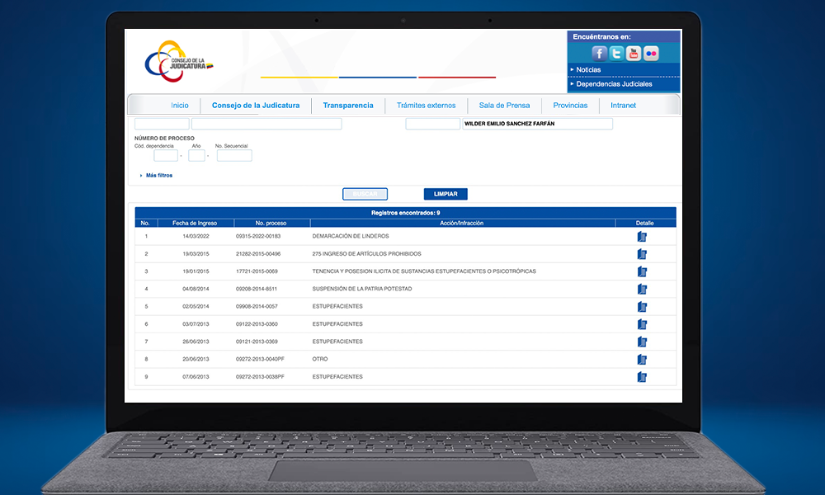The height and width of the screenshot is (495, 825).
Task: Expand the Más filtros section
Action: [159, 175]
